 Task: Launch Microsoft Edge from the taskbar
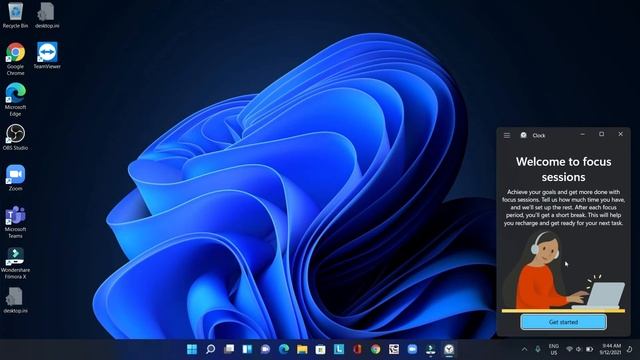pyautogui.click(x=284, y=349)
